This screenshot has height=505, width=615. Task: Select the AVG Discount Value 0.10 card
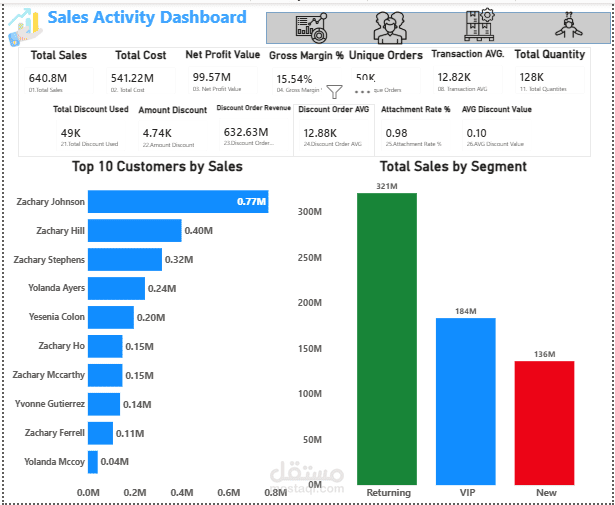(497, 136)
